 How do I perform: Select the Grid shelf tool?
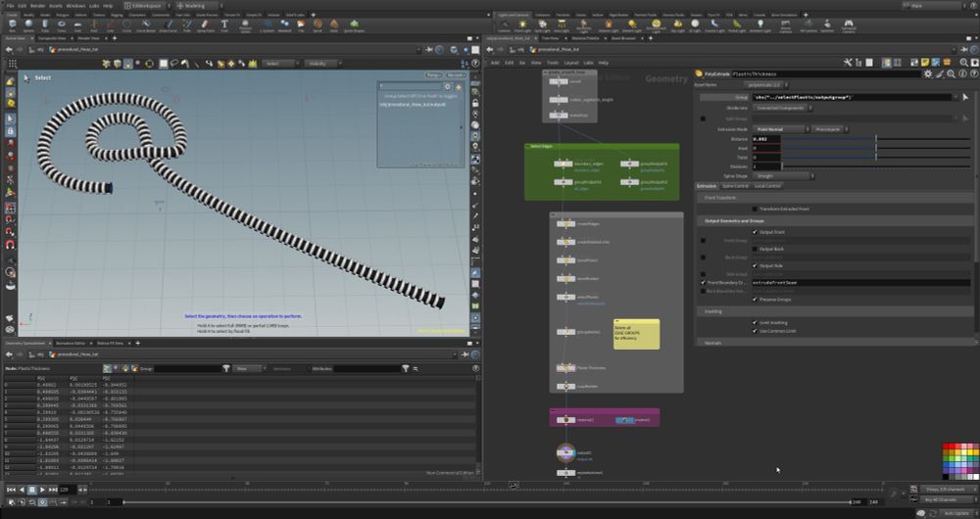(x=77, y=25)
